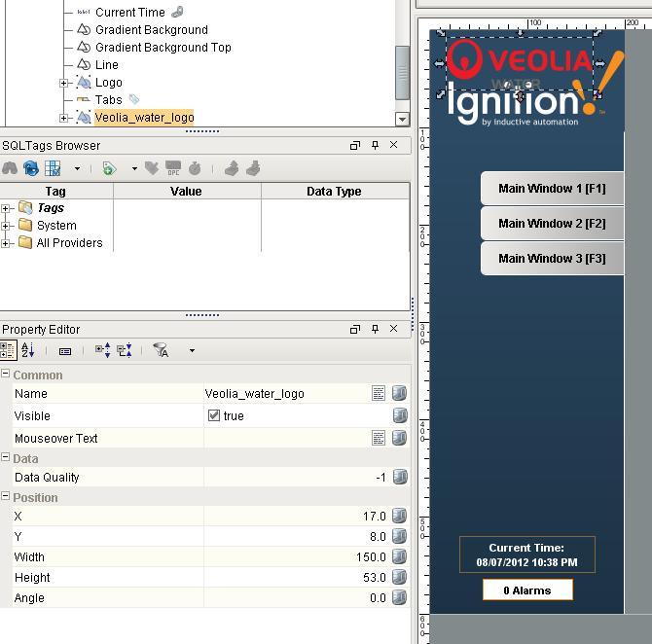
Task: Sort properties alphabetically with A-Z icon
Action: click(27, 350)
